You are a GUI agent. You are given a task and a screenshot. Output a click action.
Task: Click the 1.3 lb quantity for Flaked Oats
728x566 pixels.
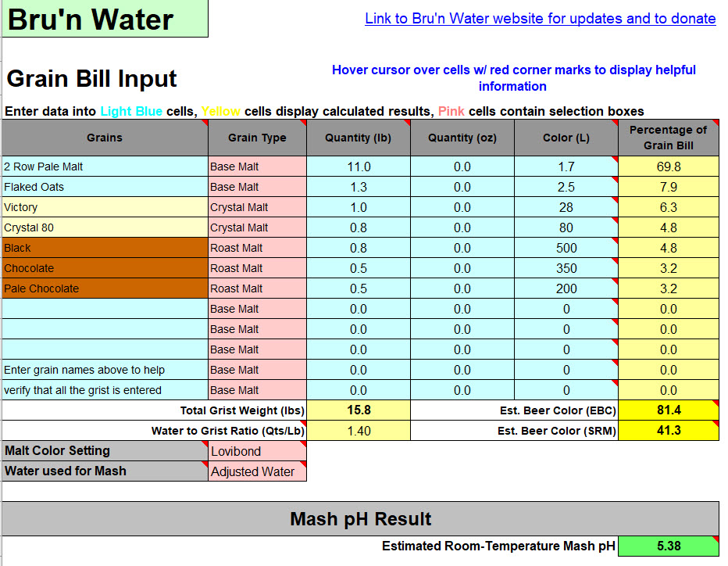tap(359, 187)
